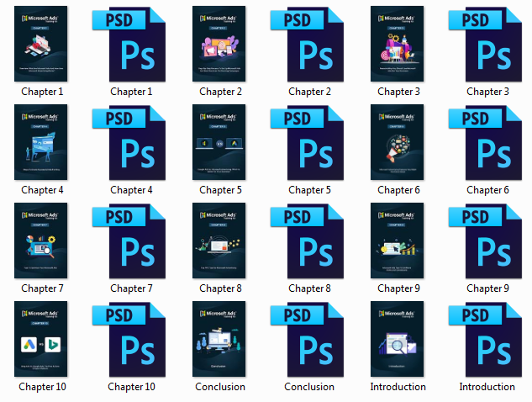532x402 pixels.
Task: Click the "Chapter 10" label under the PSD icon
Action: click(x=131, y=387)
